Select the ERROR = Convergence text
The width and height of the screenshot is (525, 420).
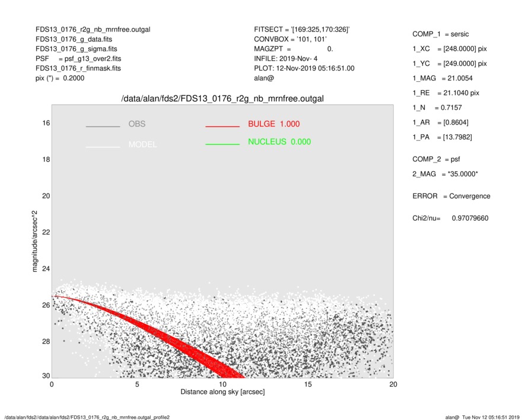tap(451, 196)
